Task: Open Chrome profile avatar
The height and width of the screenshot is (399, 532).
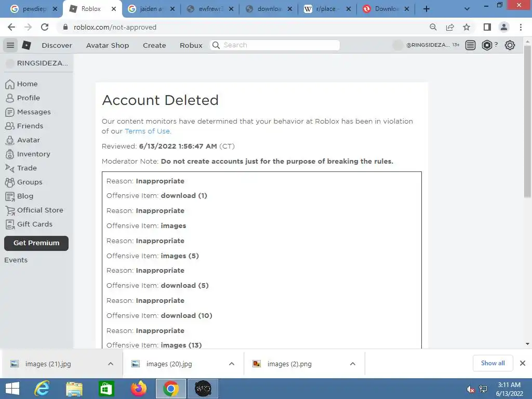Action: tap(504, 27)
